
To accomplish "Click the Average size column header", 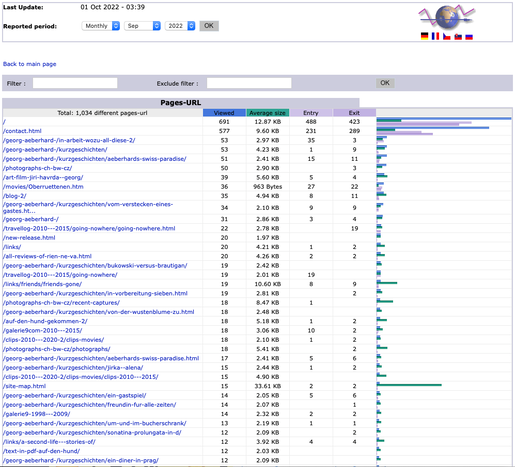I will (268, 113).
